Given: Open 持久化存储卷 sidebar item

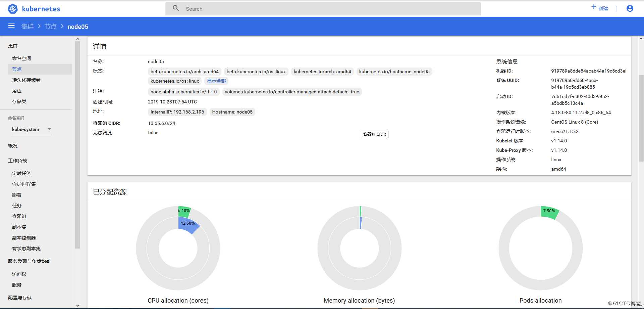Looking at the screenshot, I should point(26,80).
